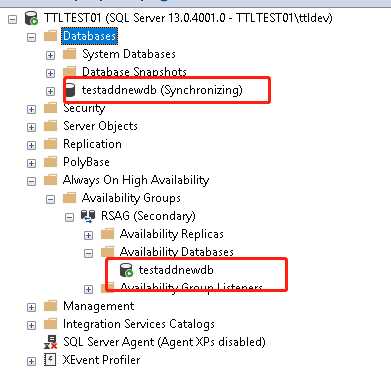391x368 pixels.
Task: Expand the System Databases node
Action: [50, 55]
